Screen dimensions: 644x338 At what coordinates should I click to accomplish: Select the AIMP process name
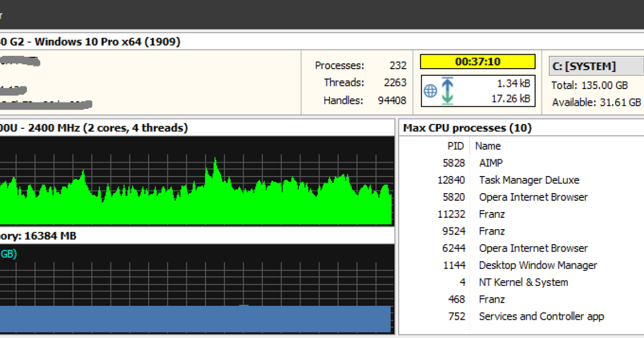coord(491,163)
